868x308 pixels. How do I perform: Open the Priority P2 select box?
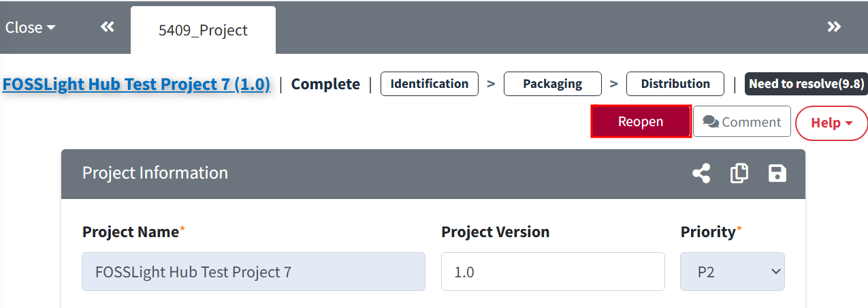[733, 272]
